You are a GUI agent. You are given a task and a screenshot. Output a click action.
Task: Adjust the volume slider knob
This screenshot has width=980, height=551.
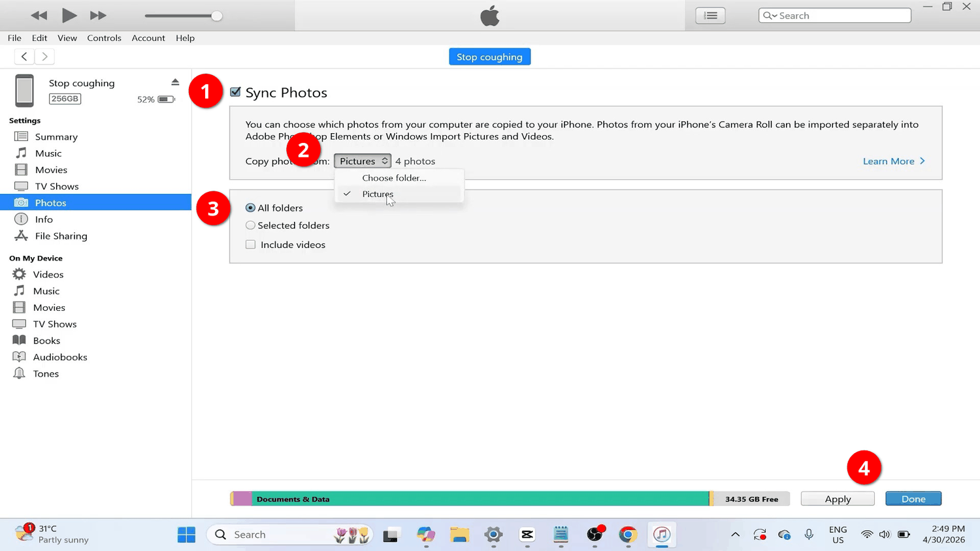click(x=217, y=16)
